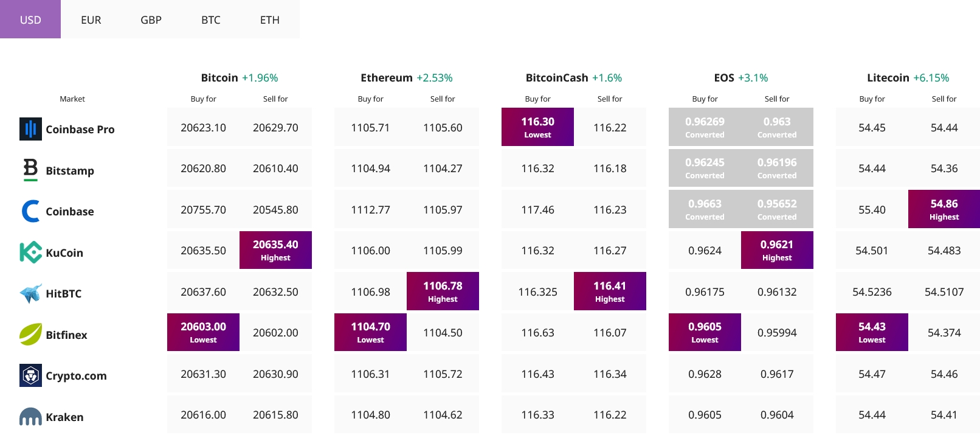Click the BitcoinCash +1.6% column header
This screenshot has height=435, width=980.
574,78
